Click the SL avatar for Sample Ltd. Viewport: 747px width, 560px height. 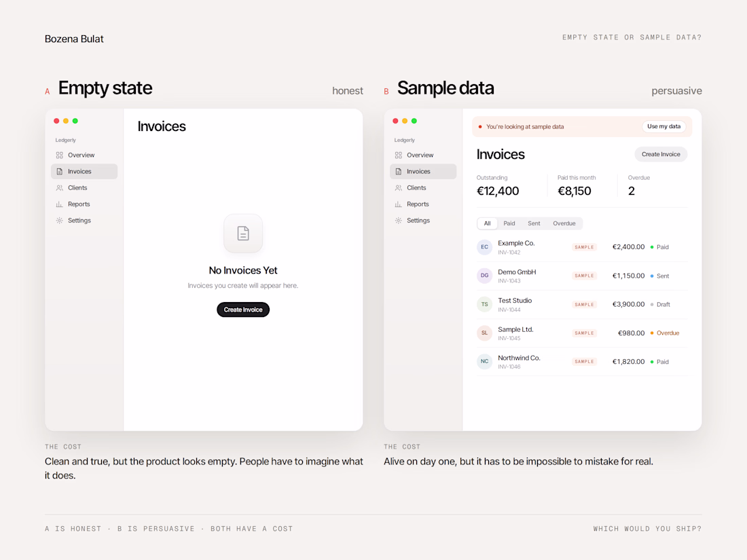pyautogui.click(x=484, y=333)
